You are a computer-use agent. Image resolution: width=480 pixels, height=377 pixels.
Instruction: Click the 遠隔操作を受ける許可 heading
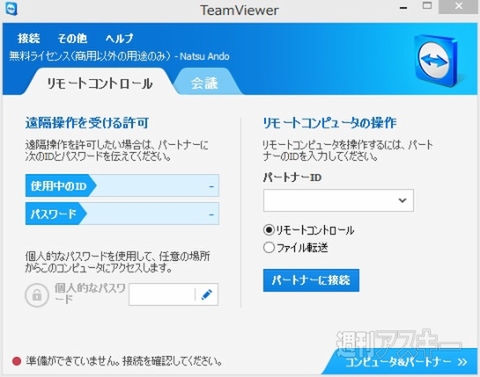point(87,123)
